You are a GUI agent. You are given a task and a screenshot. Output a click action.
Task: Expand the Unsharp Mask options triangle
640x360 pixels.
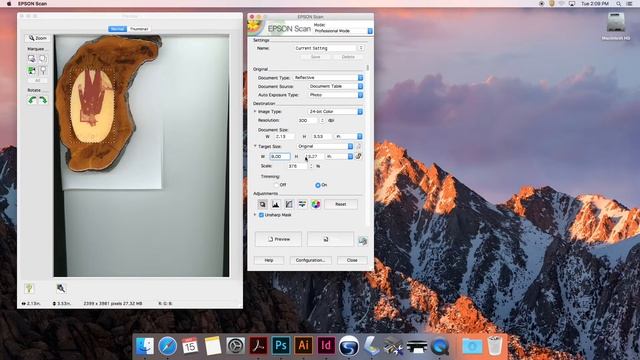[x=255, y=215]
